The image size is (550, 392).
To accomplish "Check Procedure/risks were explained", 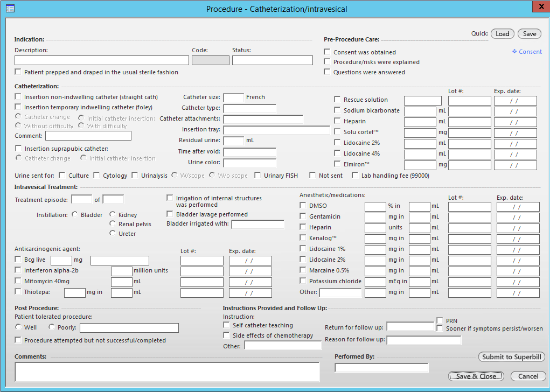I will (328, 62).
